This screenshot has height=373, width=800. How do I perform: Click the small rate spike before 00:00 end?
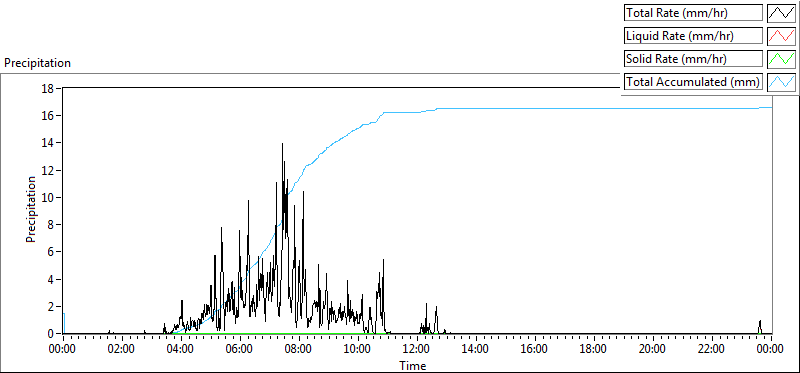click(760, 327)
